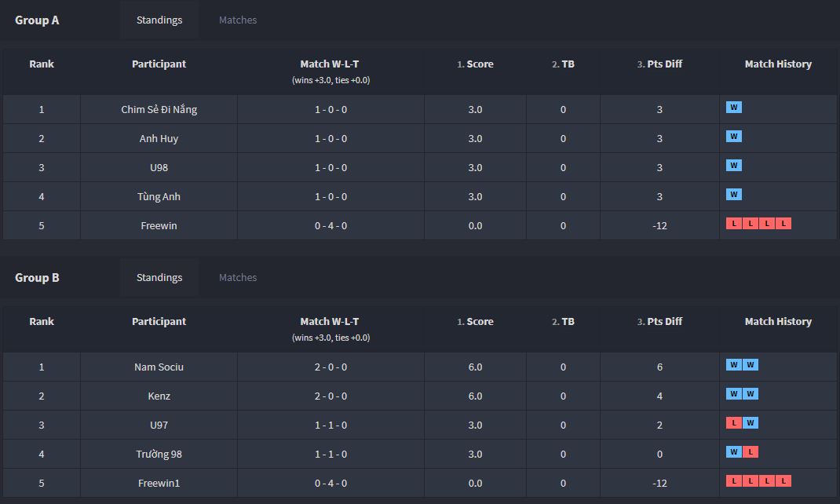Click U98's W match history badge

(734, 166)
